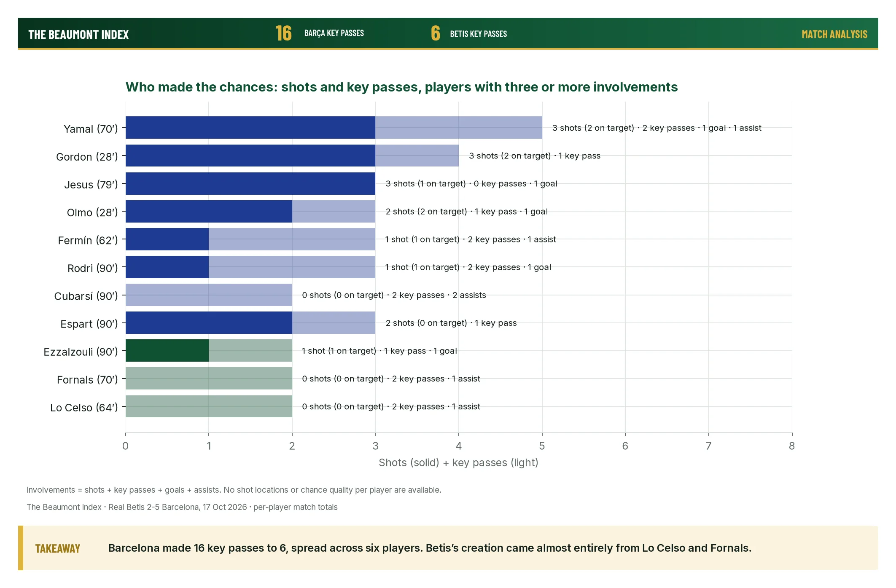This screenshot has height=588, width=896.
Task: Click 'THE BEAUMONT INDEX' header title
Action: [78, 35]
